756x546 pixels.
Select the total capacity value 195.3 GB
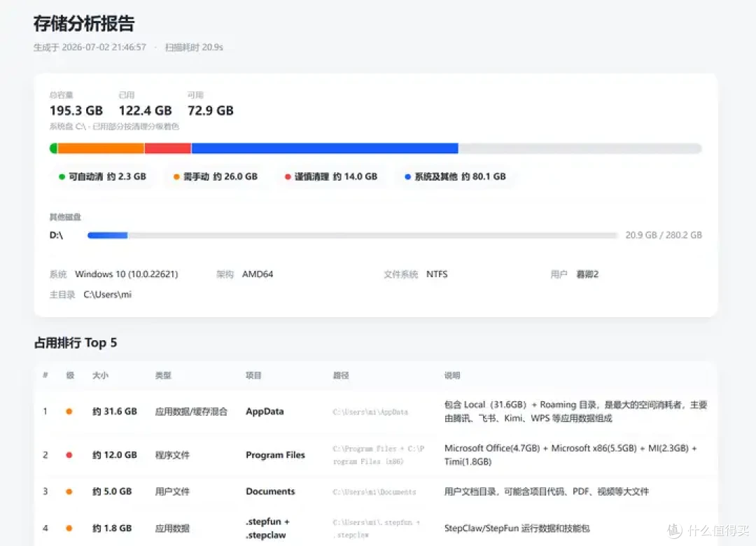[x=76, y=111]
